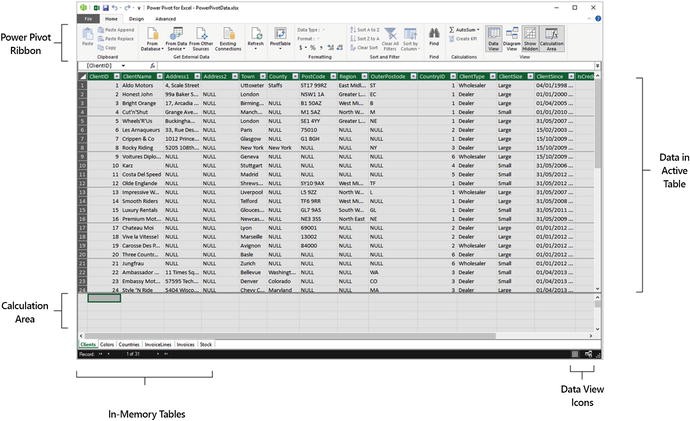Click the blue Help icon

(x=598, y=19)
